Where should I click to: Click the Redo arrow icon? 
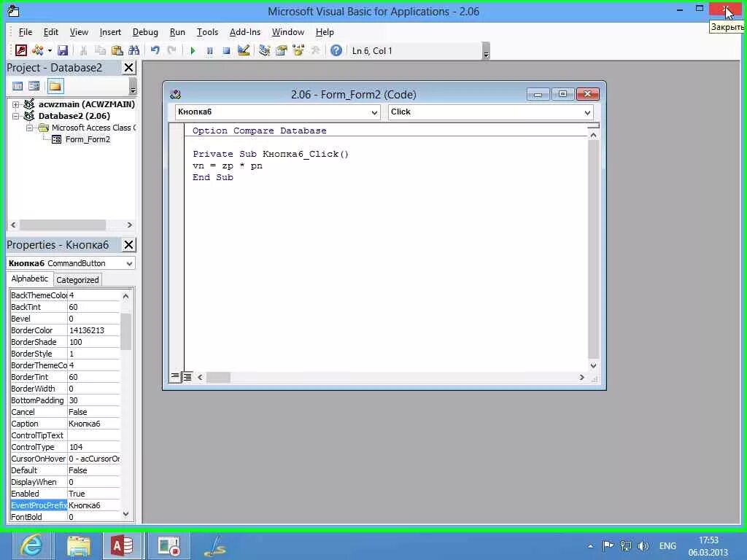(172, 50)
